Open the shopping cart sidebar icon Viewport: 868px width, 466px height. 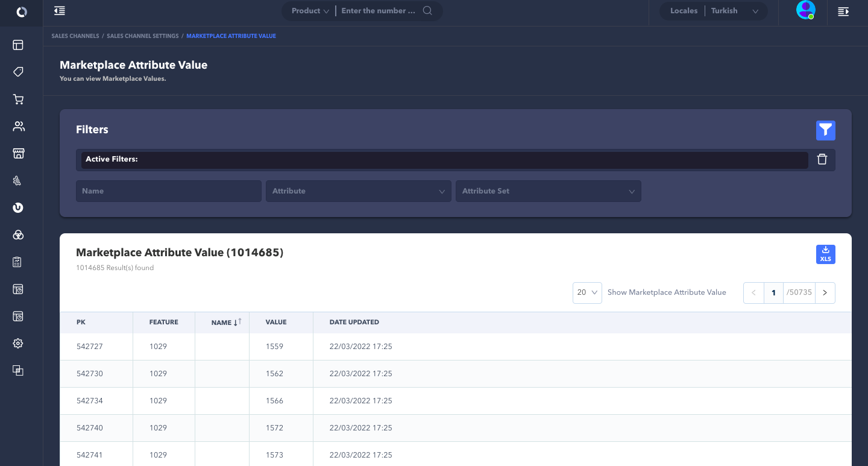coord(18,99)
